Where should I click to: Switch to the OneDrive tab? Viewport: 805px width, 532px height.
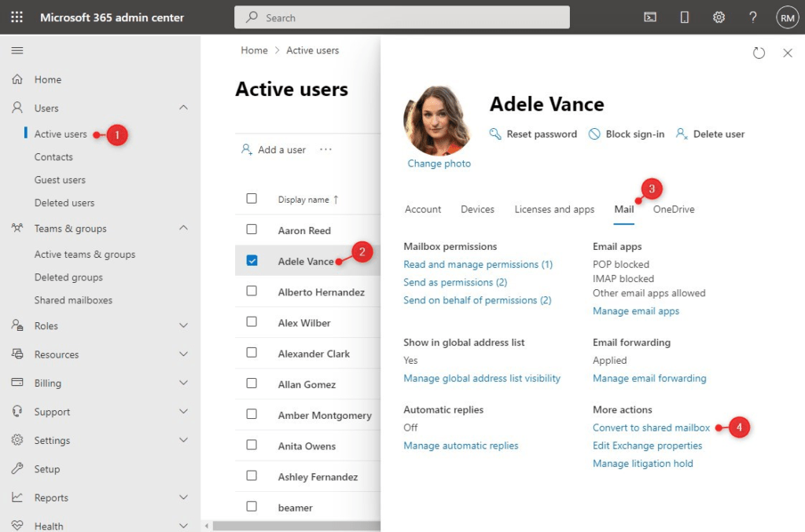[x=675, y=209]
